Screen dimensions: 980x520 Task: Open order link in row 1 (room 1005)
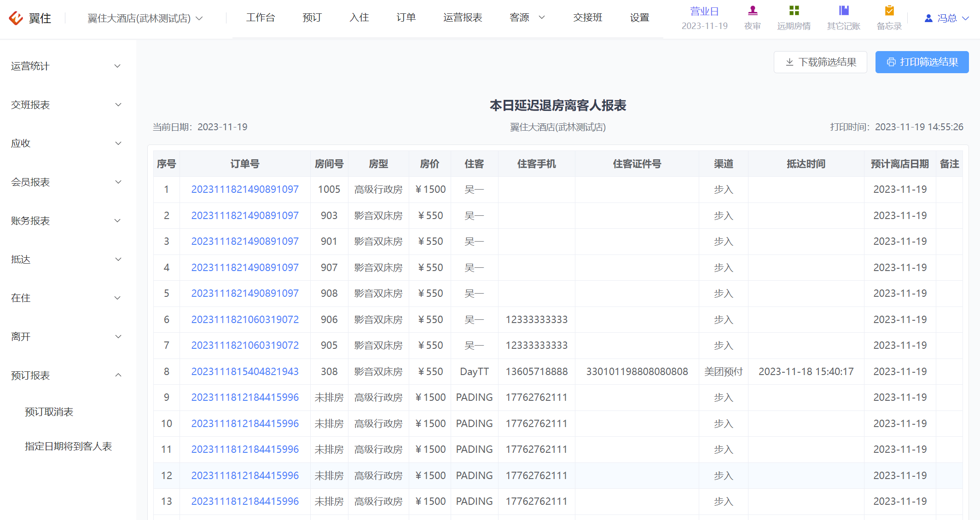[245, 189]
